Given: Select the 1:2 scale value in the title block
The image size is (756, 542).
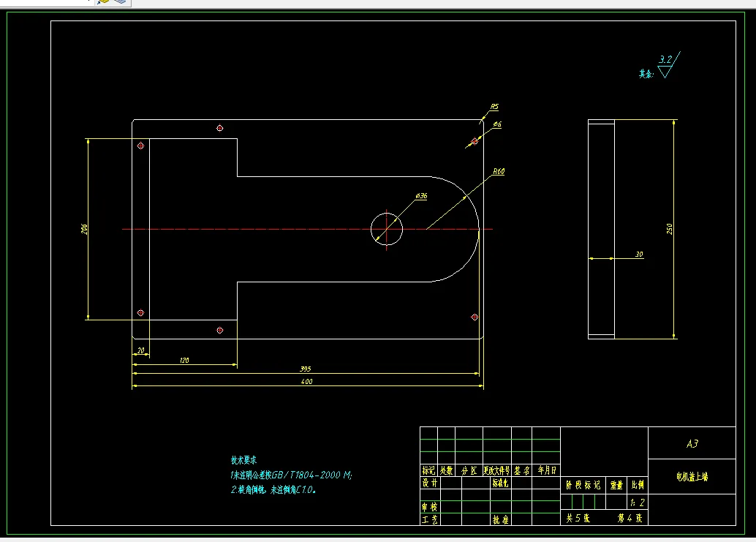Looking at the screenshot, I should click(637, 503).
